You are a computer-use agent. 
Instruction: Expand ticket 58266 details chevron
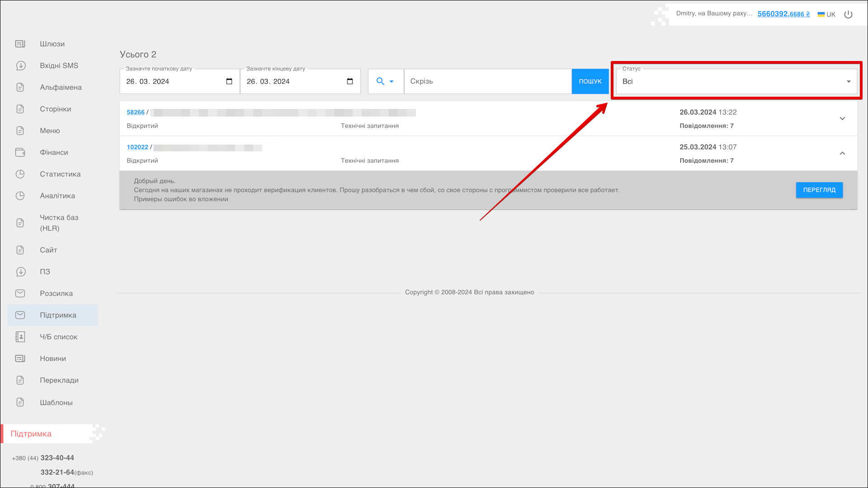842,118
